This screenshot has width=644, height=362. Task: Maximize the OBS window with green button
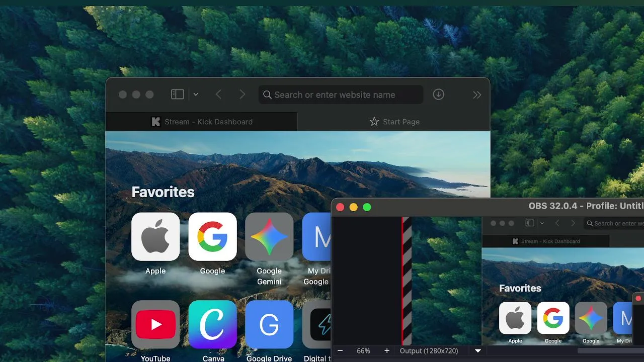367,207
